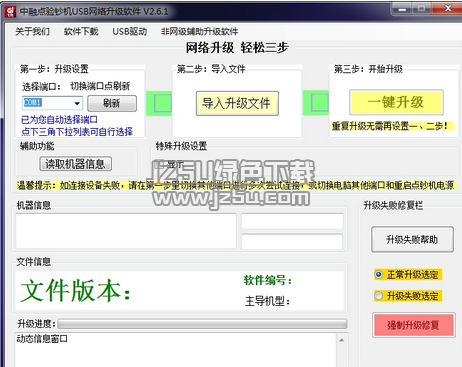
Task: Close the upgrade software window
Action: point(447,9)
